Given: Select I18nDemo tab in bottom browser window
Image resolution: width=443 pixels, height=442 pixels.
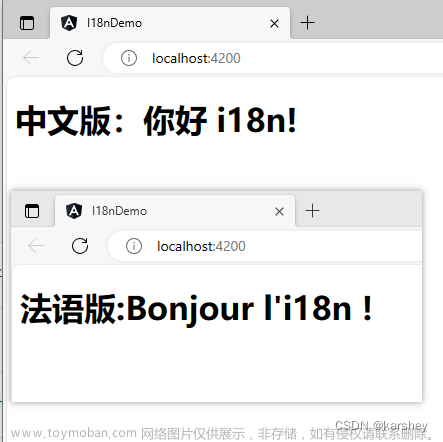Looking at the screenshot, I should pyautogui.click(x=175, y=211).
